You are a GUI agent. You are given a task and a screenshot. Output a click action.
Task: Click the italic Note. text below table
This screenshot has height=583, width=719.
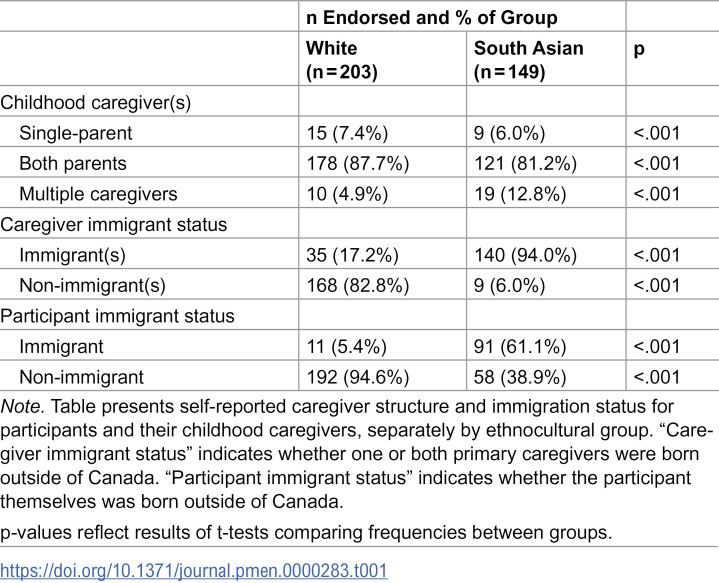coord(22,406)
